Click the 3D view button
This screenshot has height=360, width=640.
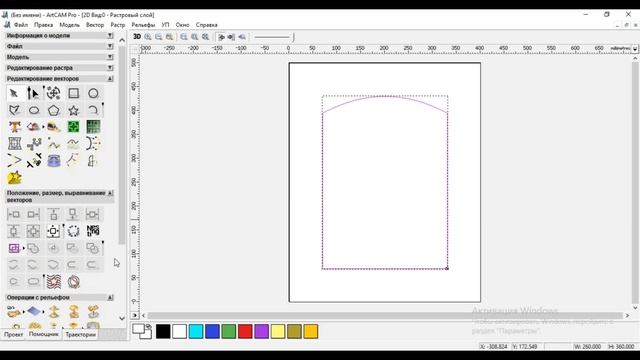coord(137,37)
